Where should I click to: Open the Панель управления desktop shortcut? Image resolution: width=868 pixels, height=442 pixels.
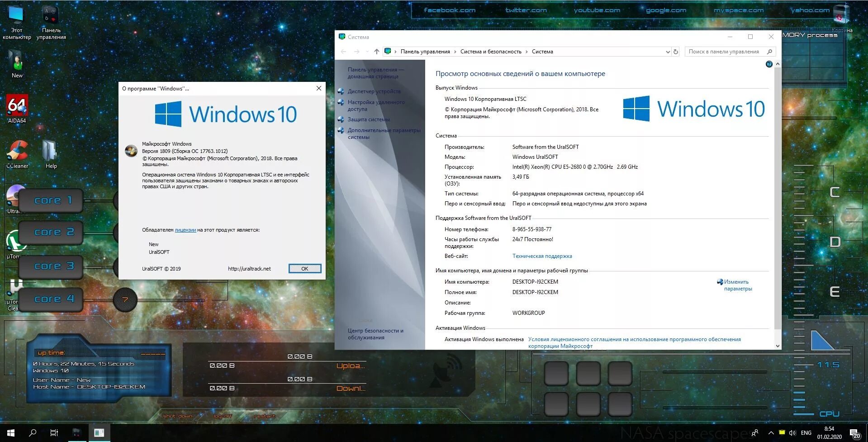51,22
